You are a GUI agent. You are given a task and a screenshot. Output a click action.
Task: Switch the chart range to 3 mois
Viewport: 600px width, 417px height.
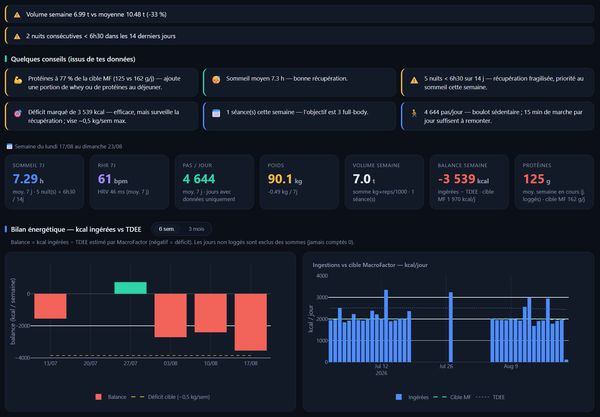tap(196, 229)
